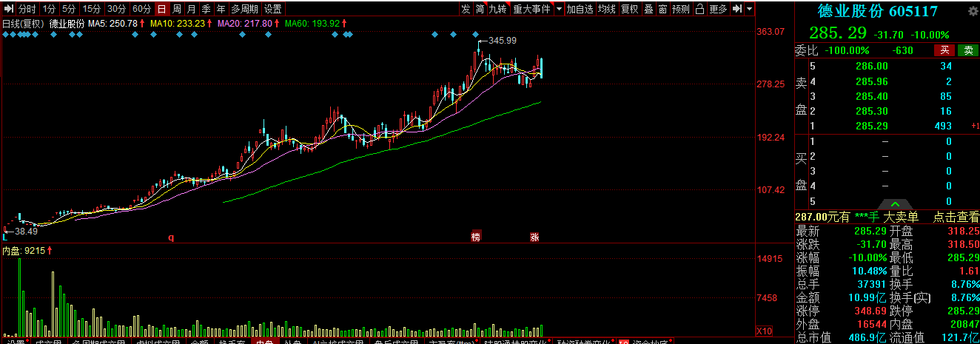The height and width of the screenshot is (344, 980).
Task: Open the 发 toolbar icon
Action: pyautogui.click(x=466, y=9)
